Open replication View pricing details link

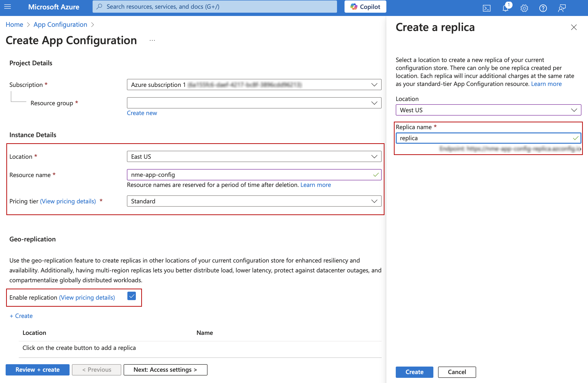pos(87,298)
